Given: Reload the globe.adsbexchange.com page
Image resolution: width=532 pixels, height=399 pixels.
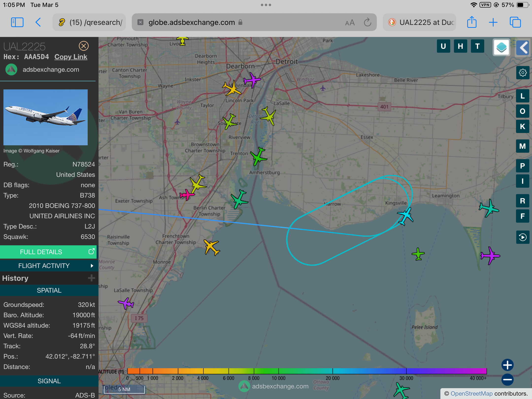Looking at the screenshot, I should coord(367,22).
